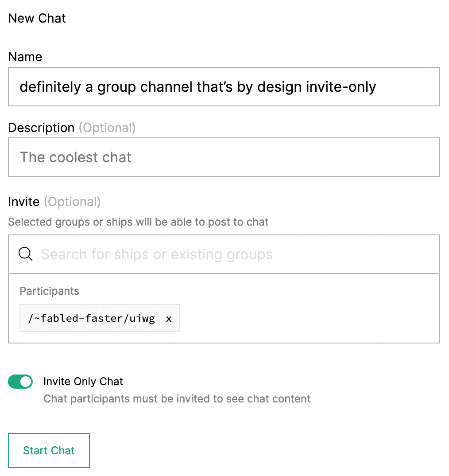
Task: Click the Participants section label
Action: click(x=49, y=291)
